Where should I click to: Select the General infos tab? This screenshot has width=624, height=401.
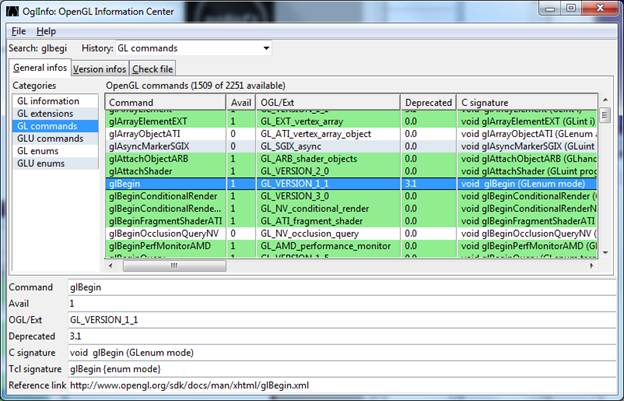(39, 68)
